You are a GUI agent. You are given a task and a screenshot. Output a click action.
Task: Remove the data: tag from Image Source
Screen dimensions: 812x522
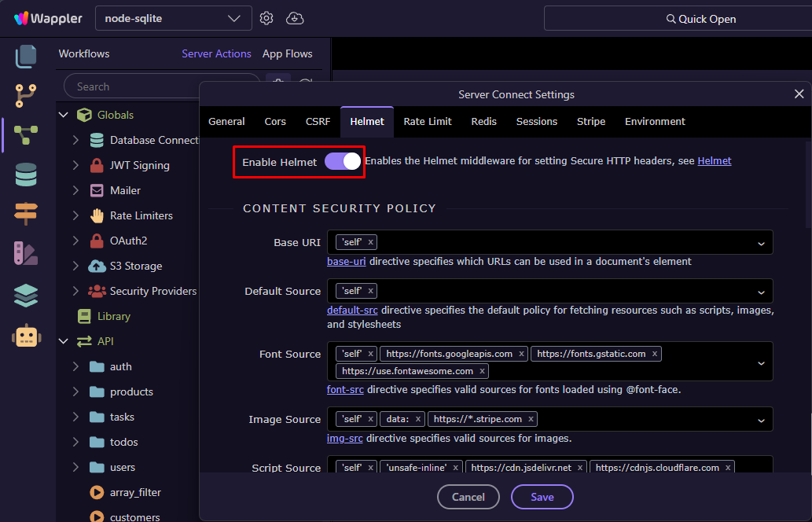pos(418,419)
